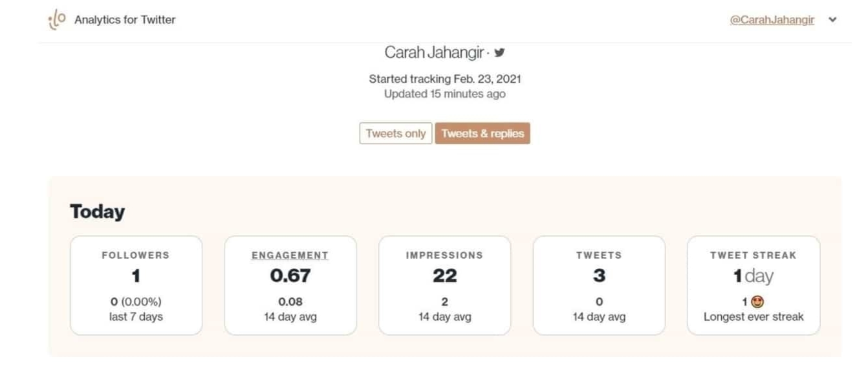
Task: Click the Analytics for Twitter title
Action: 125,20
